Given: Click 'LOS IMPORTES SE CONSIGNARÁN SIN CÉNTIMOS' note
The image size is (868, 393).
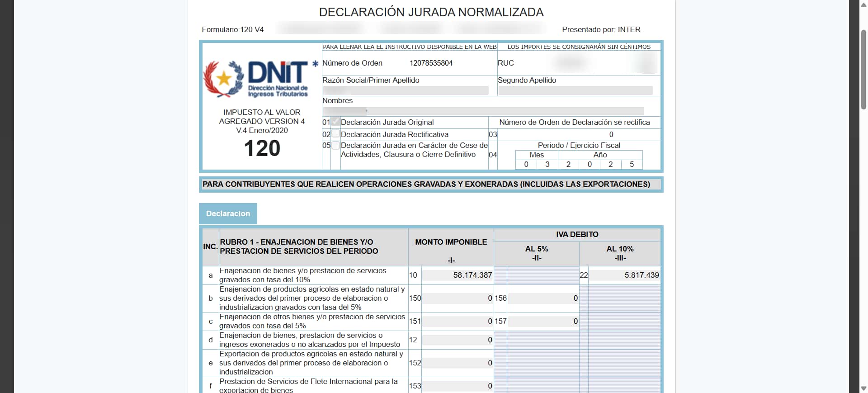Looking at the screenshot, I should tap(579, 47).
